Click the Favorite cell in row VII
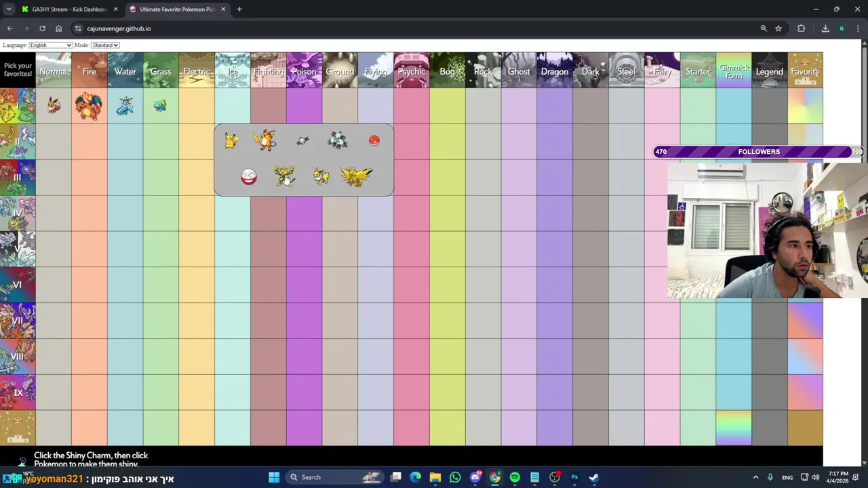This screenshot has height=488, width=868. tap(806, 321)
